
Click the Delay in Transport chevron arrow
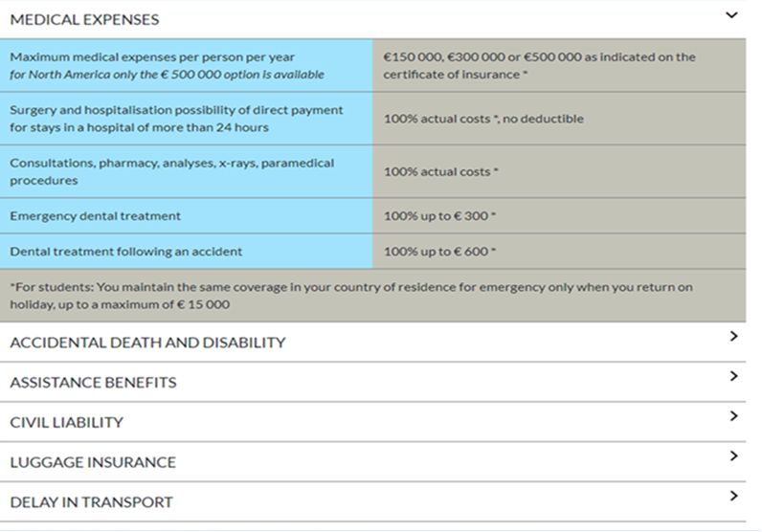[x=733, y=496]
